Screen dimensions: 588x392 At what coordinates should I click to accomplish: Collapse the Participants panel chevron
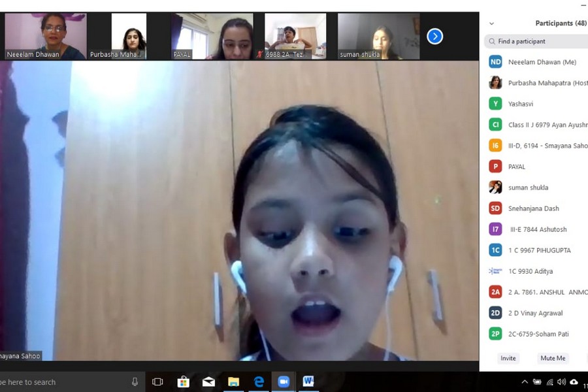[491, 24]
